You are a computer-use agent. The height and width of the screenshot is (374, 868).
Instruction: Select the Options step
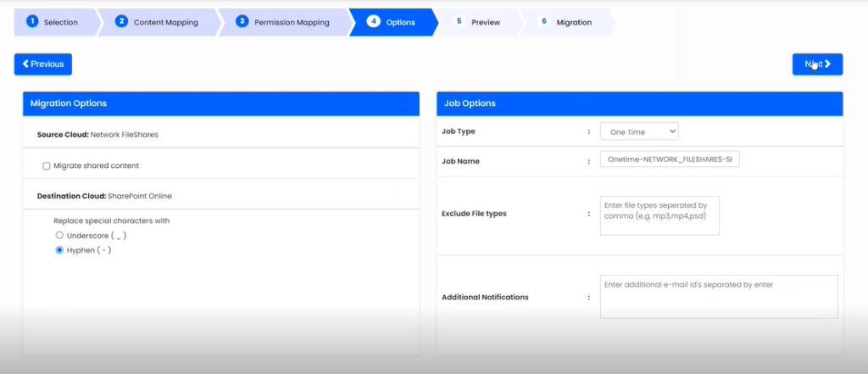392,23
